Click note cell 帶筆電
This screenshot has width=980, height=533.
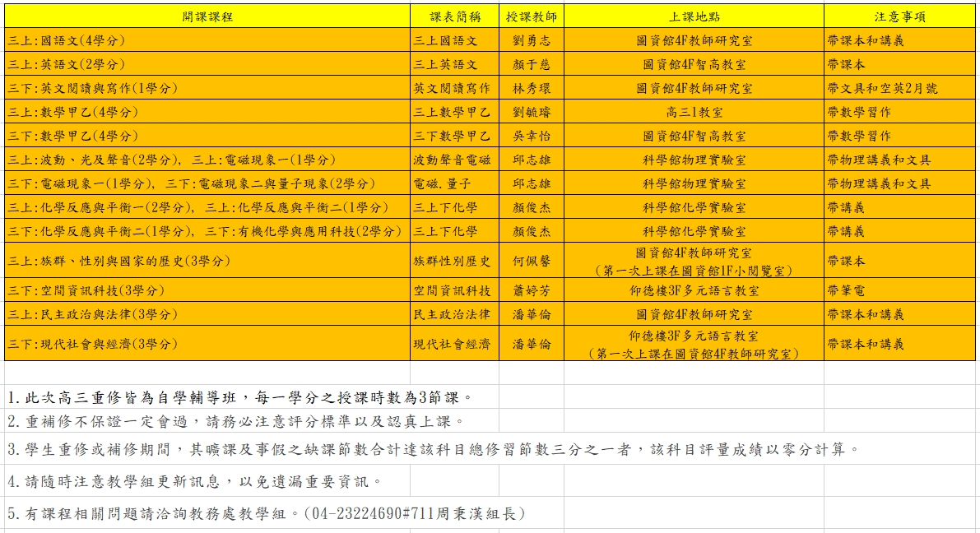(899, 290)
